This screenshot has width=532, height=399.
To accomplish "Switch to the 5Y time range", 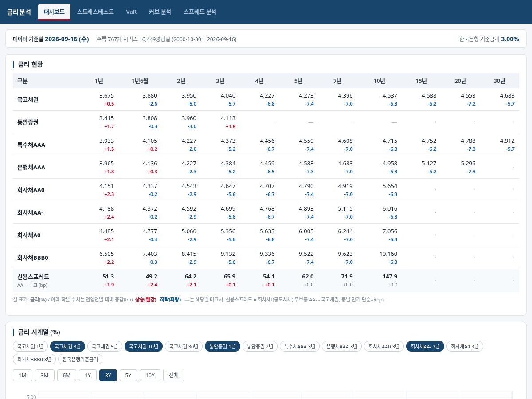I will pos(128,375).
